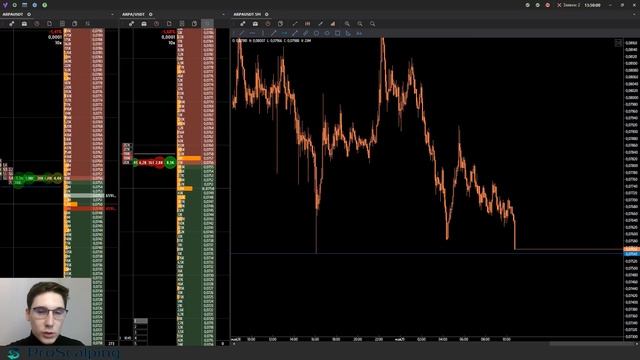
Task: Click the clock time at the top right
Action: (592, 5)
